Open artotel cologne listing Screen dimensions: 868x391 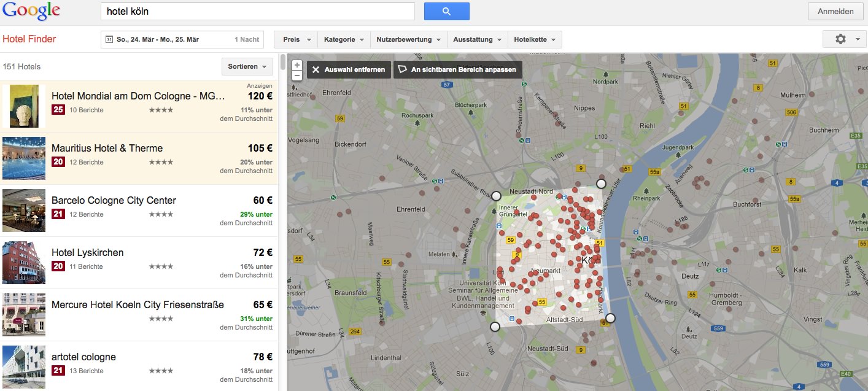coord(83,357)
